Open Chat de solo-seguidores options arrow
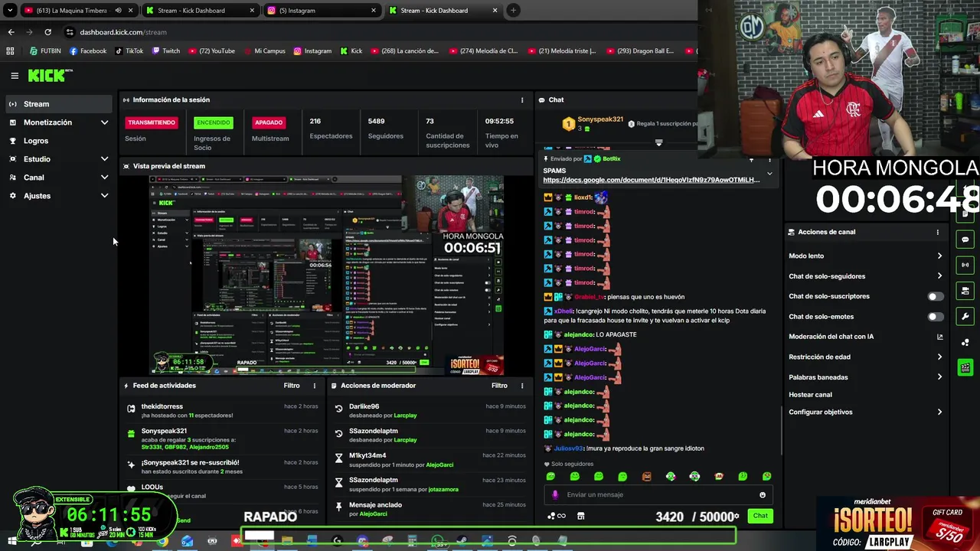The width and height of the screenshot is (980, 551). (x=939, y=276)
